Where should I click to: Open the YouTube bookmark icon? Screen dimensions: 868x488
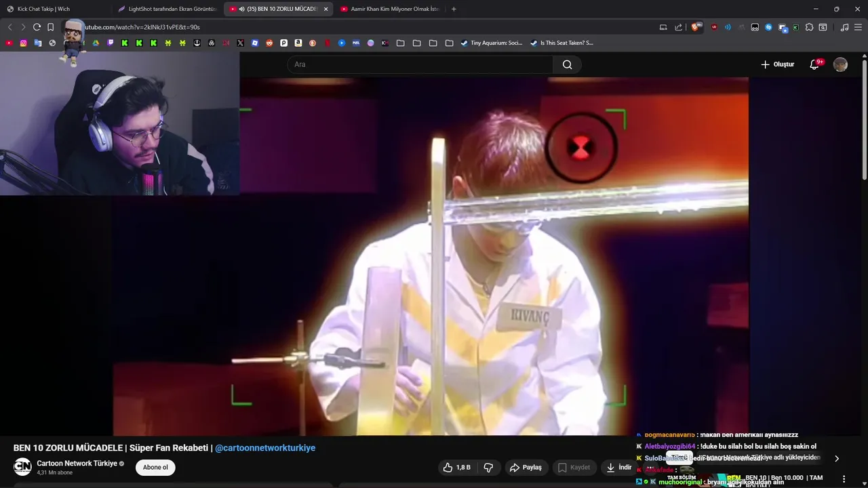[9, 43]
